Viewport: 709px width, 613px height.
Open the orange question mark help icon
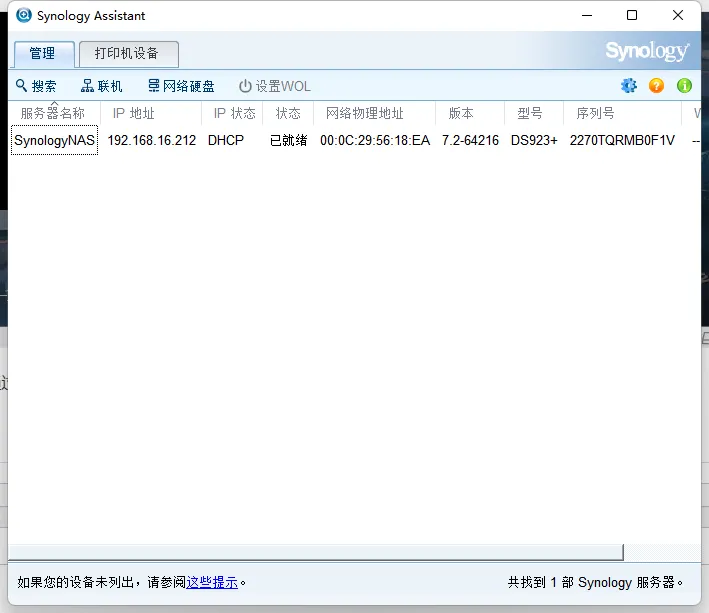click(656, 85)
